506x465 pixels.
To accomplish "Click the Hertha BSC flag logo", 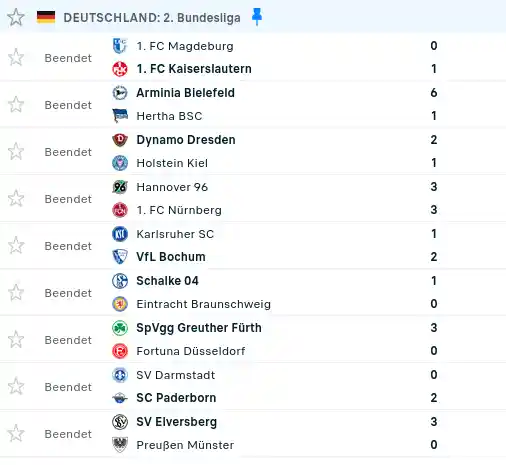I will point(120,116).
